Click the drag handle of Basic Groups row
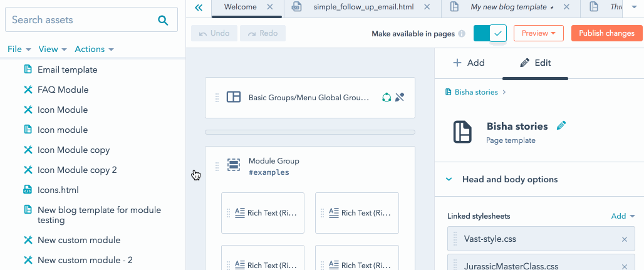The height and width of the screenshot is (270, 644). pyautogui.click(x=217, y=97)
